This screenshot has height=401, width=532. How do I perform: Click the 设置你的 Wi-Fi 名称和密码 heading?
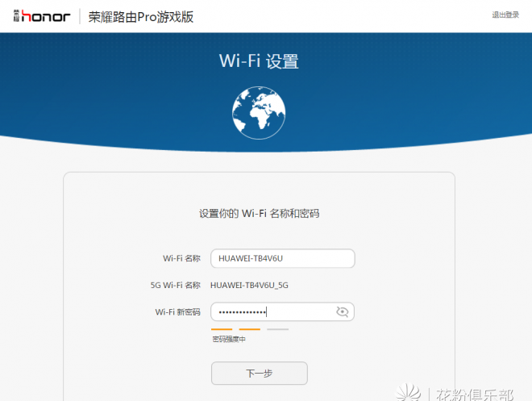coord(260,214)
